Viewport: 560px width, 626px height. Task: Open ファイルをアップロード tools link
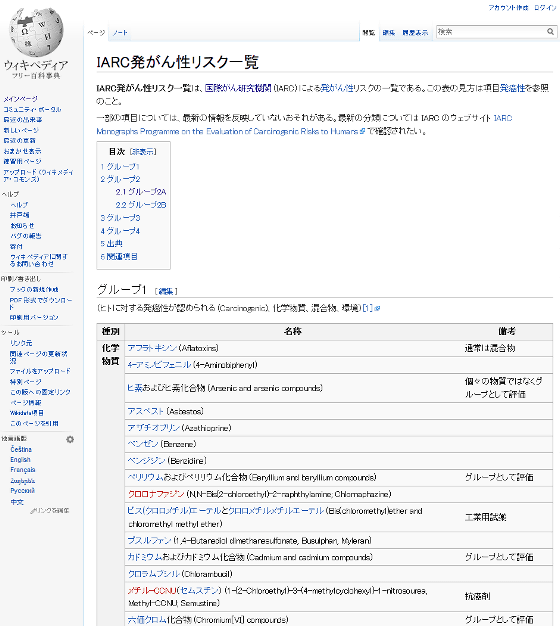[40, 371]
